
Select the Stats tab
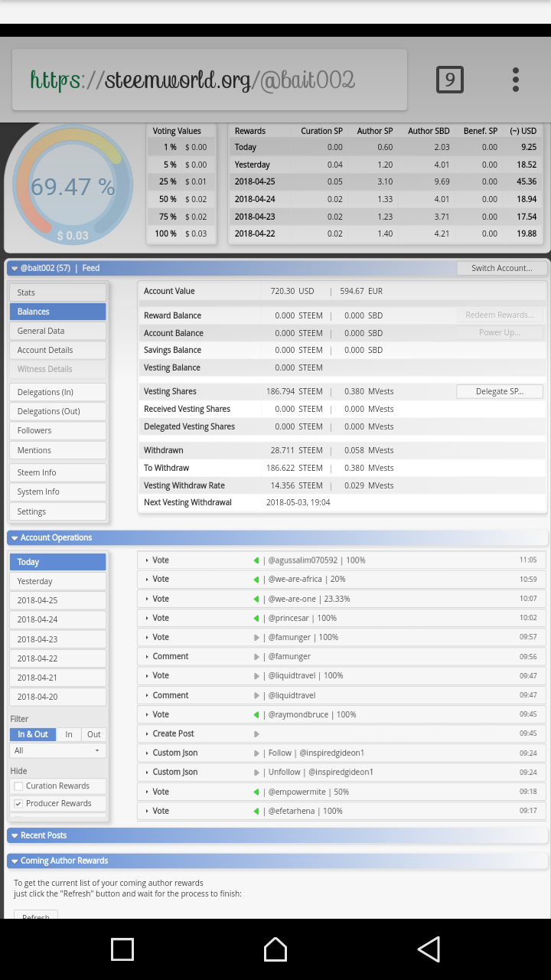pos(57,292)
